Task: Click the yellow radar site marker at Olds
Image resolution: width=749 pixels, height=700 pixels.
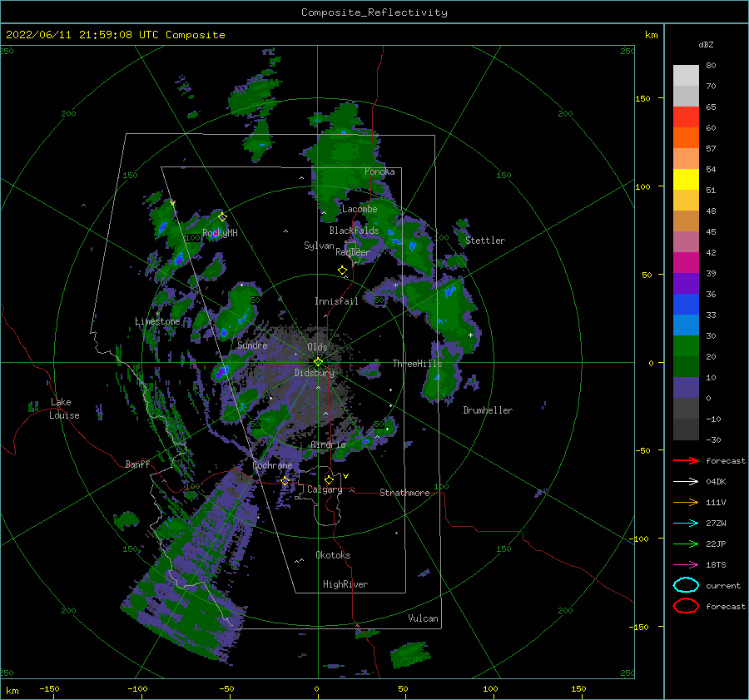Action: point(318,362)
